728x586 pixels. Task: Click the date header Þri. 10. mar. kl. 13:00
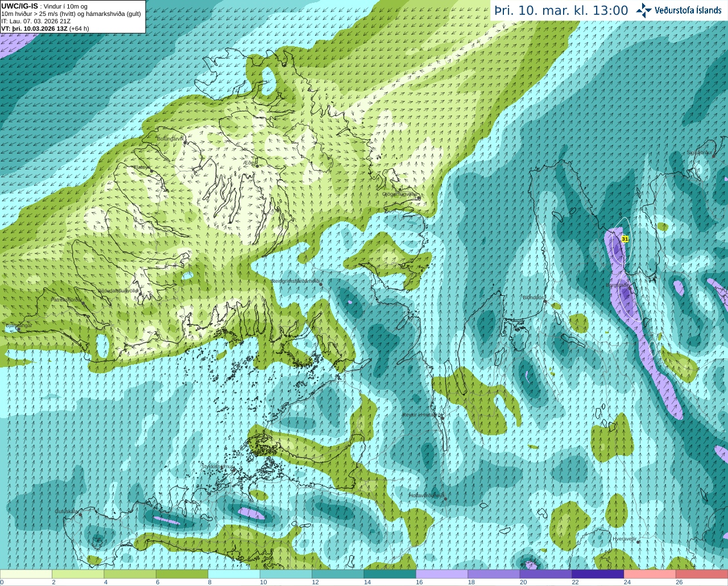(561, 11)
